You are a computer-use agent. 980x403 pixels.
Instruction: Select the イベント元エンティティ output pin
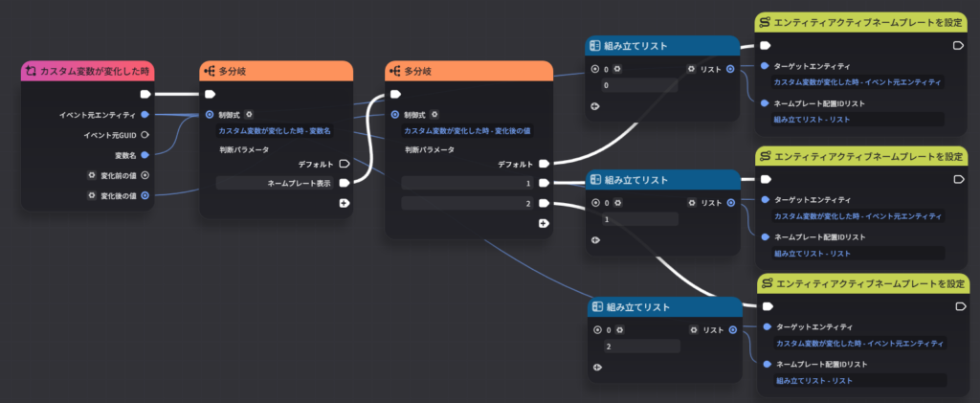pos(145,114)
